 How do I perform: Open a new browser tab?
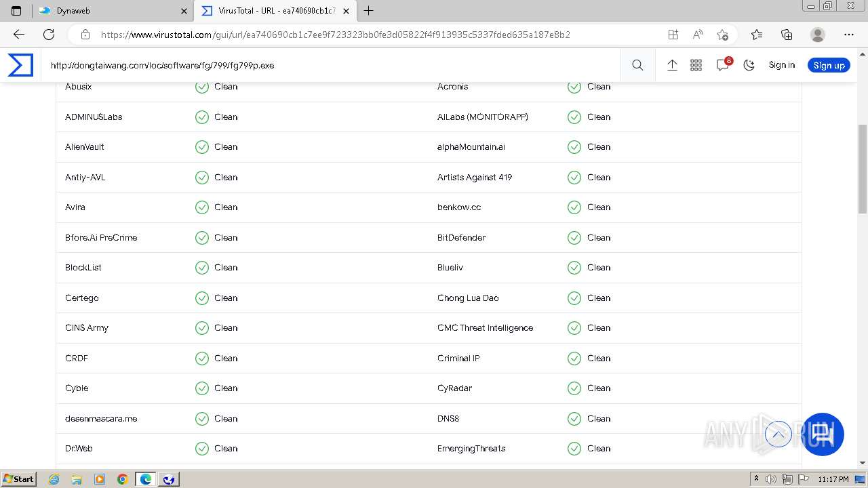[369, 11]
